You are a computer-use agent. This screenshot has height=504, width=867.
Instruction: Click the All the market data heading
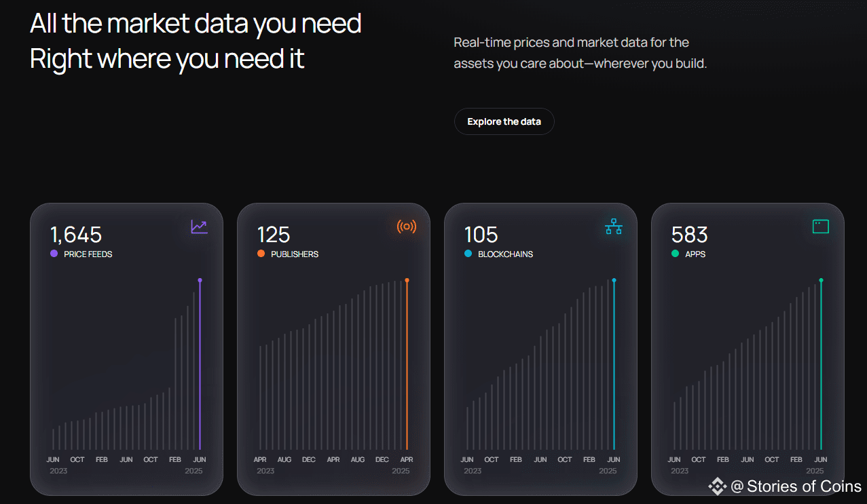(x=196, y=41)
